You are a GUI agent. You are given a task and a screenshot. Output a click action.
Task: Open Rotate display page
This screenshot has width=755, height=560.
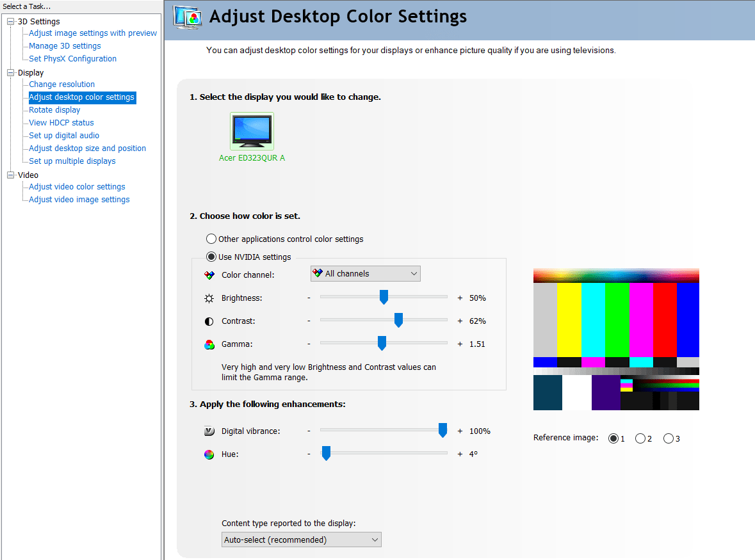tap(54, 109)
